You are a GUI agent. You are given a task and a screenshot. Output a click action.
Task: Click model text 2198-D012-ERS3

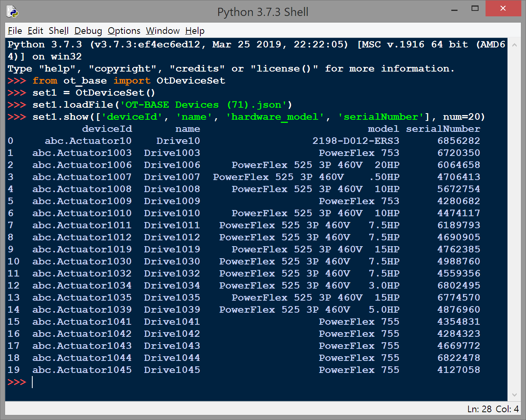click(x=356, y=141)
